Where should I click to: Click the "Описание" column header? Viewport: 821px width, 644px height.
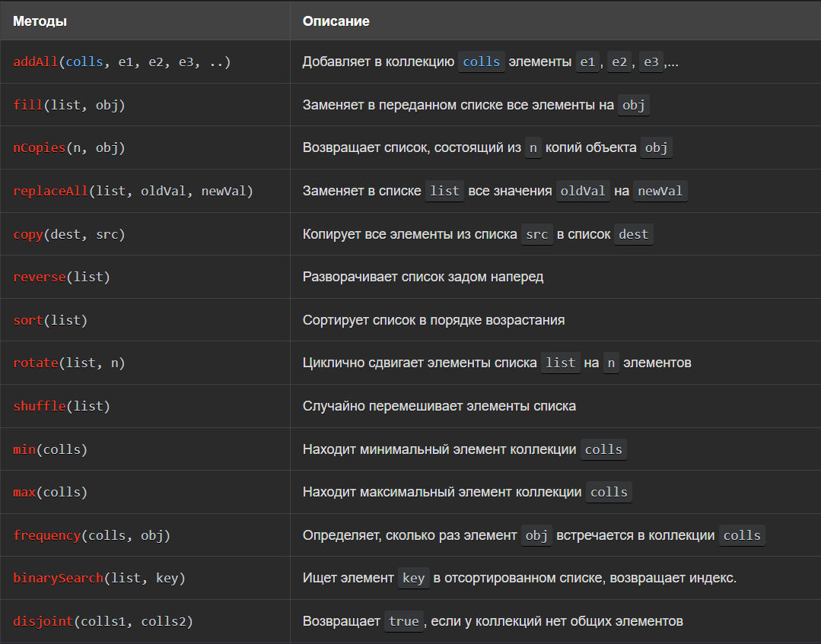pyautogui.click(x=336, y=21)
